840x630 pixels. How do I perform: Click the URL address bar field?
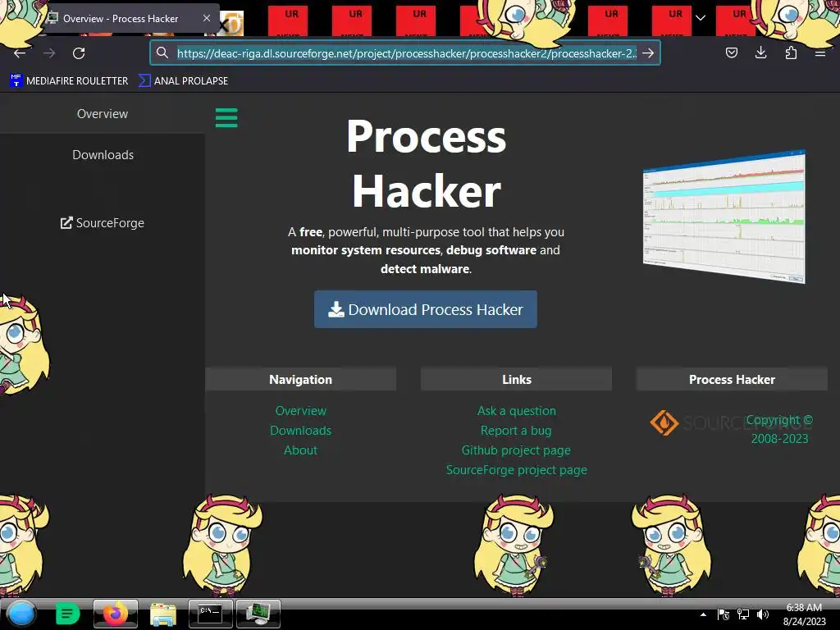click(x=407, y=53)
